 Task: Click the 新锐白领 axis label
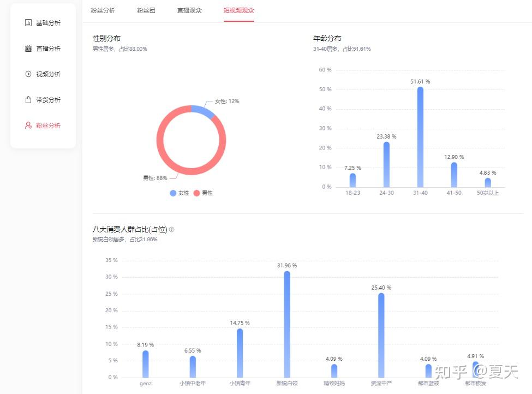(287, 383)
